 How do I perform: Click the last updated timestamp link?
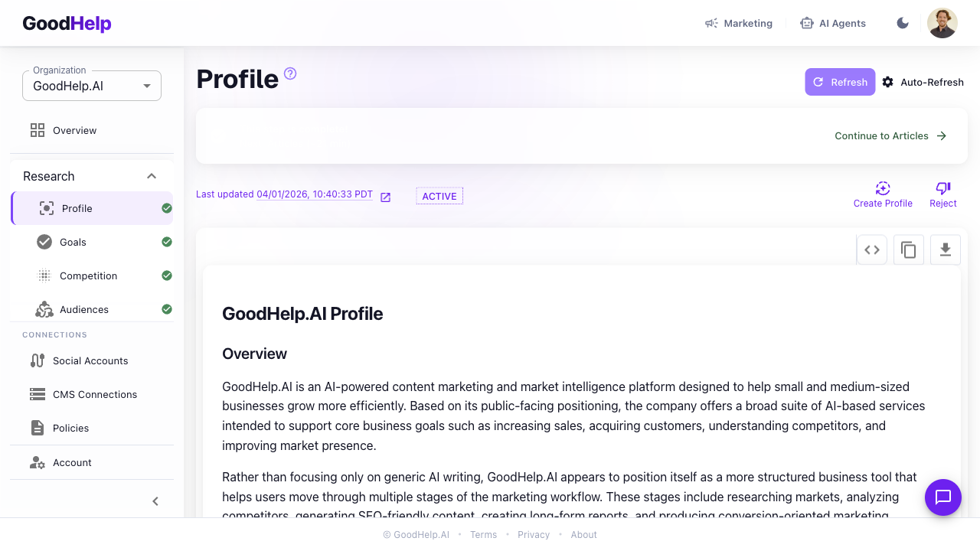pyautogui.click(x=314, y=194)
